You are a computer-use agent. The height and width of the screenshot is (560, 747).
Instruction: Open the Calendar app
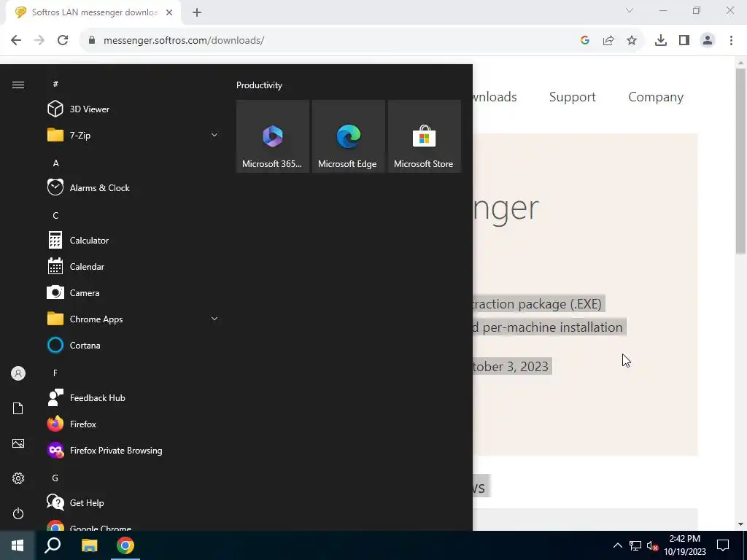(133, 267)
